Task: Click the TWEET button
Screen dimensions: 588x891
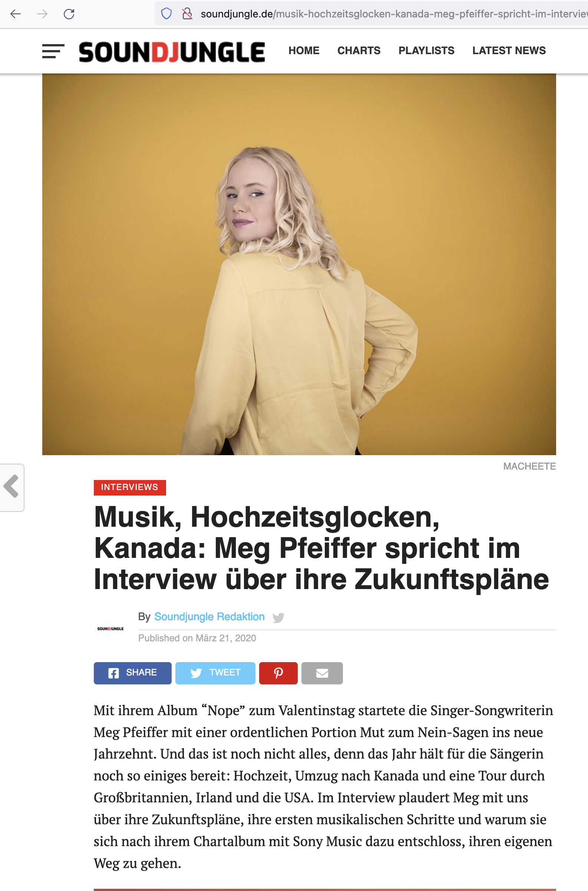Action: pos(215,673)
